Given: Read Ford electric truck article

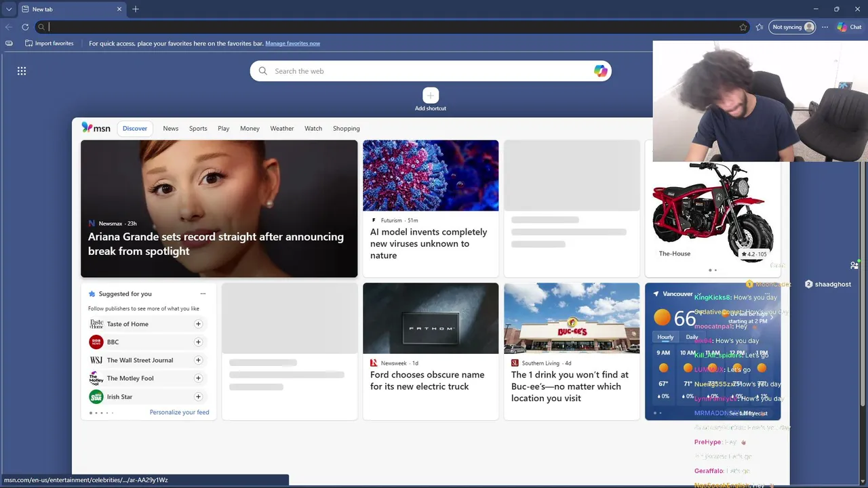Looking at the screenshot, I should (427, 381).
